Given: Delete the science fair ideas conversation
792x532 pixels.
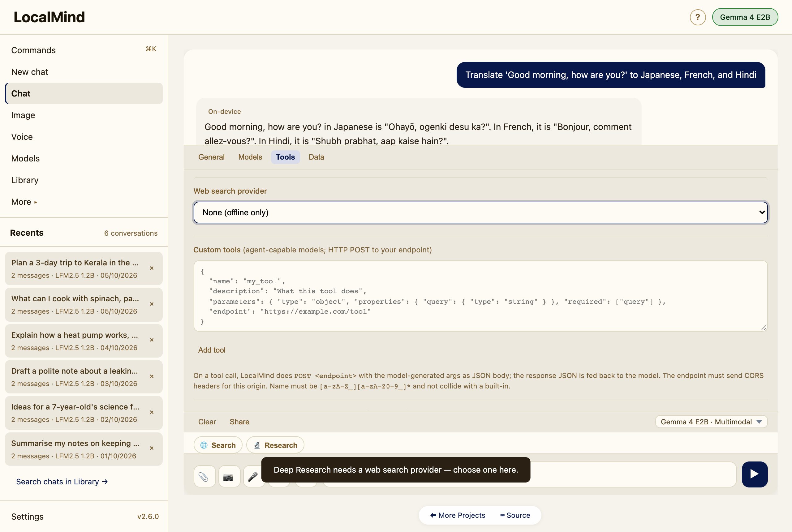Looking at the screenshot, I should click(152, 412).
